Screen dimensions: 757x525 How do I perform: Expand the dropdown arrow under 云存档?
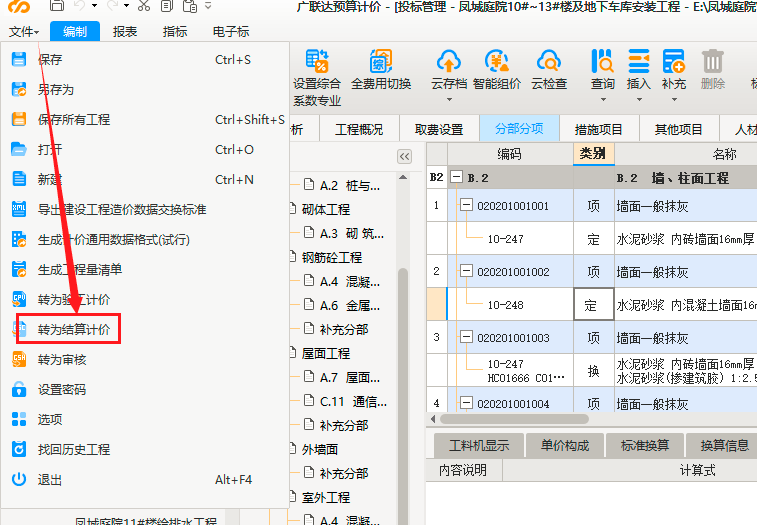pyautogui.click(x=449, y=99)
